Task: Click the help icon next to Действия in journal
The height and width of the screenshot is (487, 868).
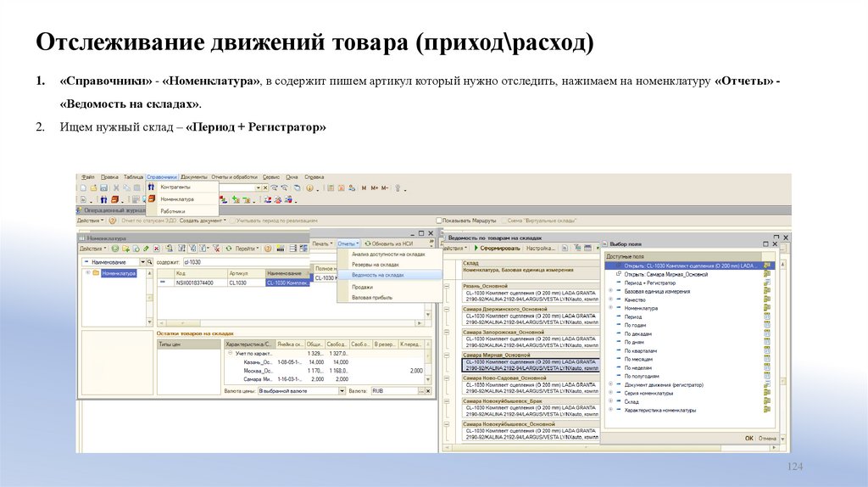Action: pyautogui.click(x=113, y=221)
